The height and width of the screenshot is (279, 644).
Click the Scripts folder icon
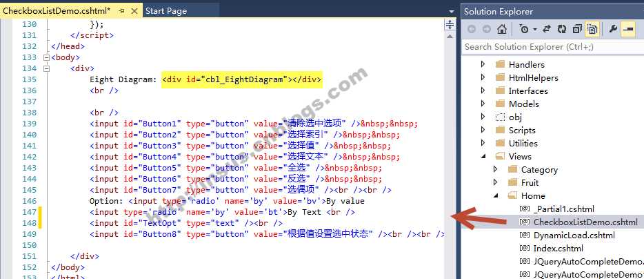(x=500, y=130)
